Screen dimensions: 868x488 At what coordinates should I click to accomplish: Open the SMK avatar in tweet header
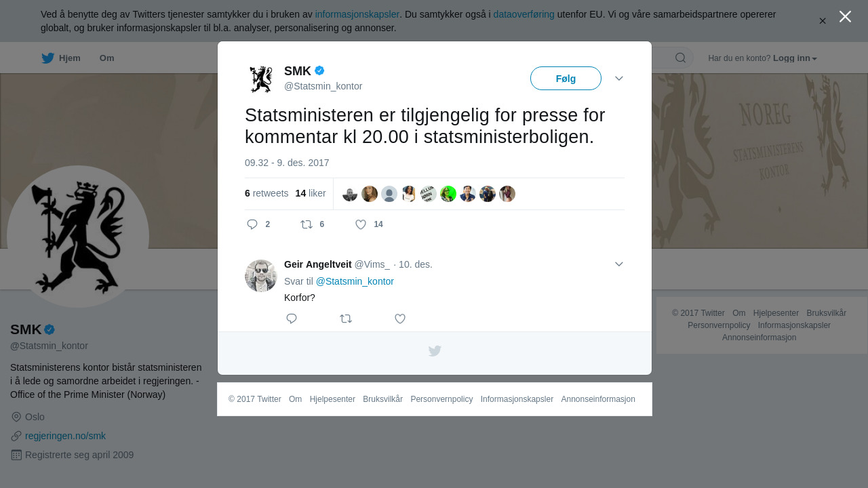point(261,79)
